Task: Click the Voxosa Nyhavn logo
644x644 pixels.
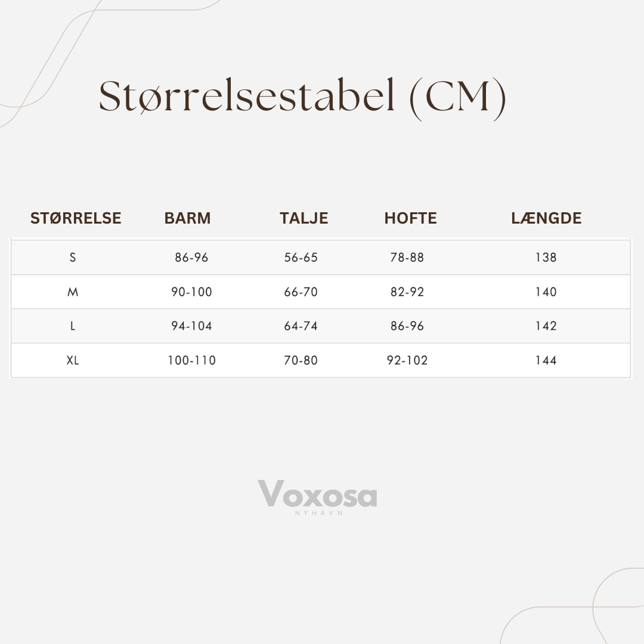Action: click(317, 496)
